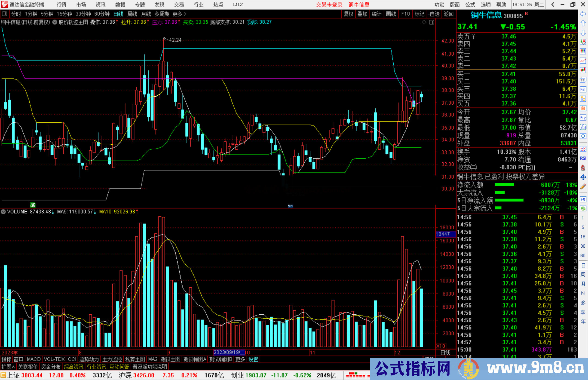The image size is (588, 380).
Task: Click the candlestick chart sidebar icon
Action: point(583,70)
